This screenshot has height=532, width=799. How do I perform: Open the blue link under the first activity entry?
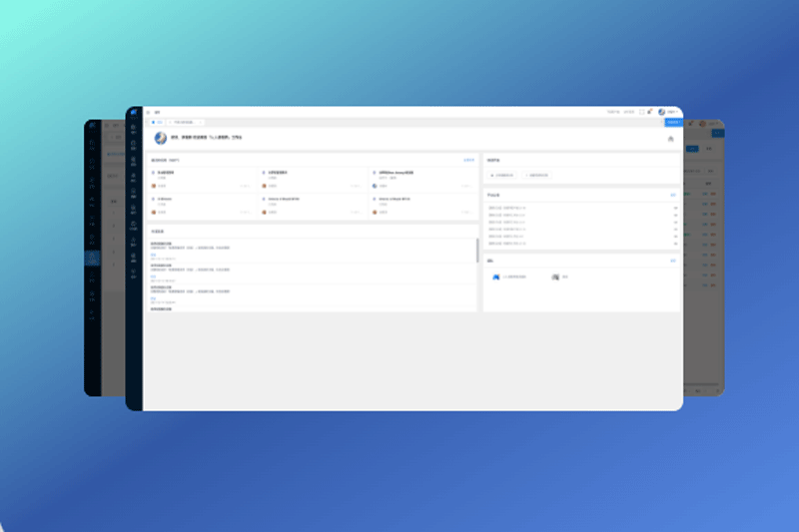154,255
